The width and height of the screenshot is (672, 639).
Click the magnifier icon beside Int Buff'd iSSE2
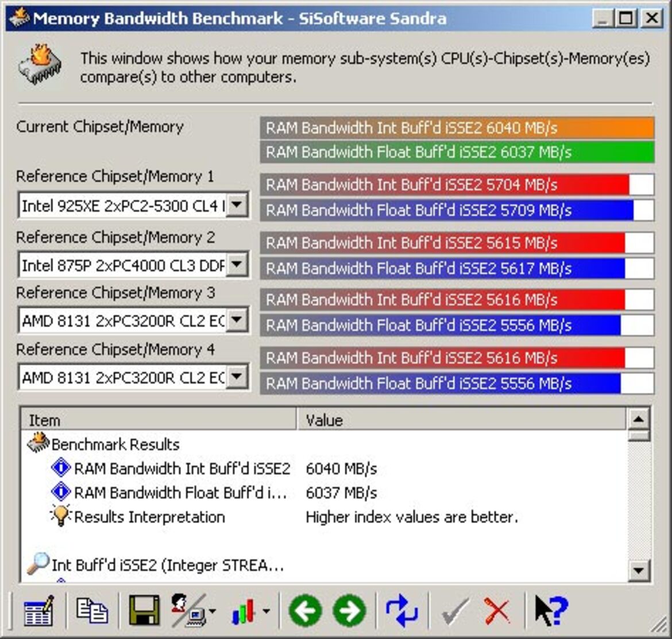click(x=38, y=564)
